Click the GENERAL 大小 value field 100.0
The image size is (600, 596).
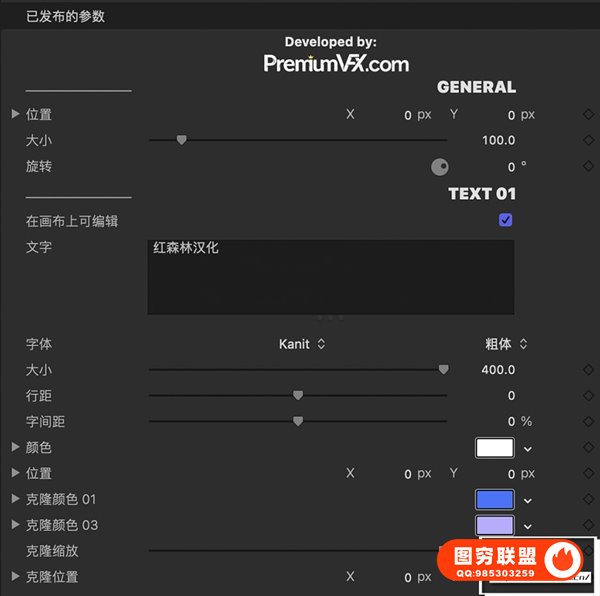click(x=498, y=141)
